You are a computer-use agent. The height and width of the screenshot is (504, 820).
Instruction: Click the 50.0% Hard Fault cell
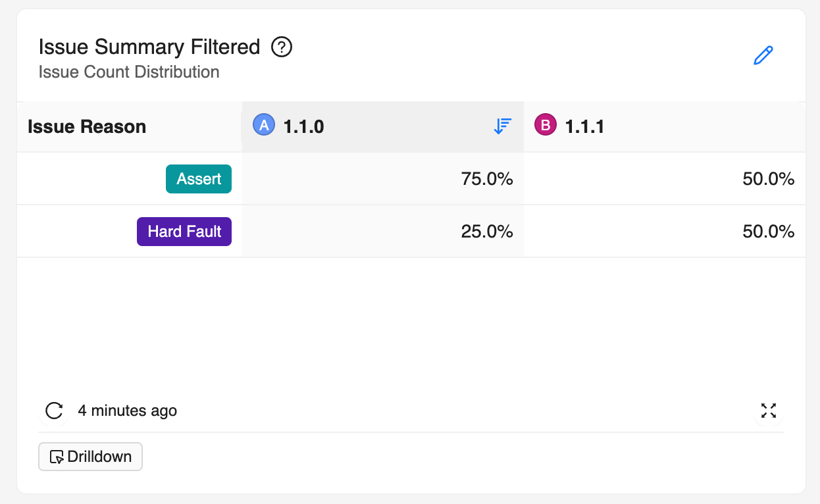(x=768, y=232)
